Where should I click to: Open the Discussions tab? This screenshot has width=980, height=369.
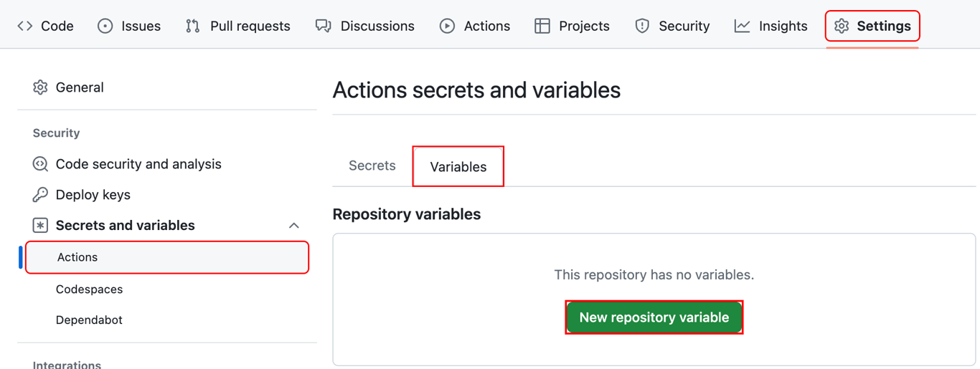(365, 26)
